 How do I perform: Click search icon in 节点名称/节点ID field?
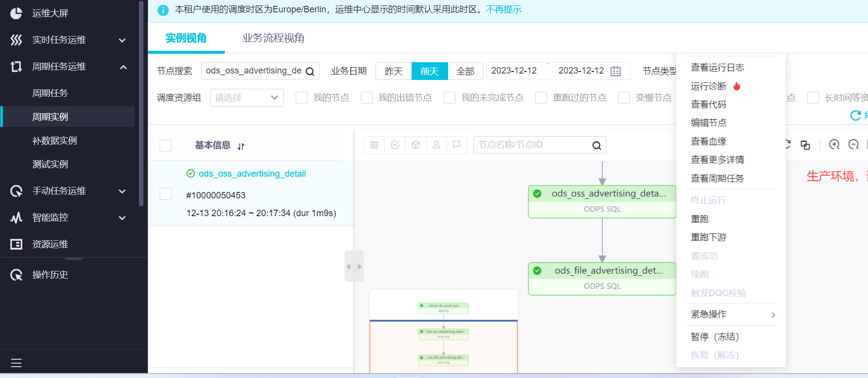point(596,146)
